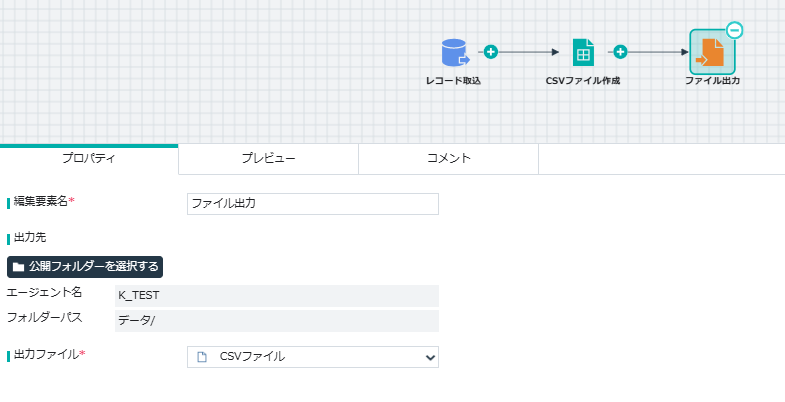Image resolution: width=785 pixels, height=402 pixels.
Task: Focus the 編集要素名 text field
Action: click(313, 204)
